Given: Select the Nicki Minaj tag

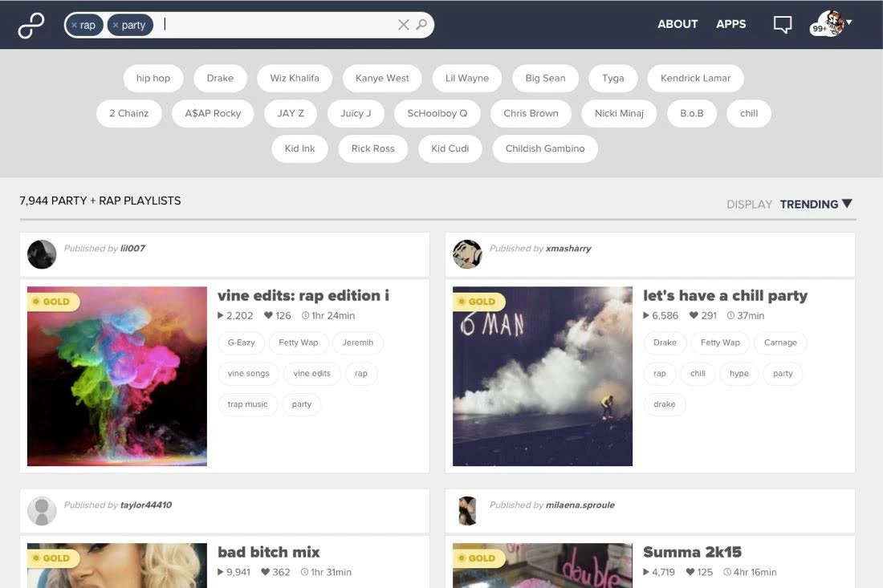Looking at the screenshot, I should pyautogui.click(x=619, y=114).
